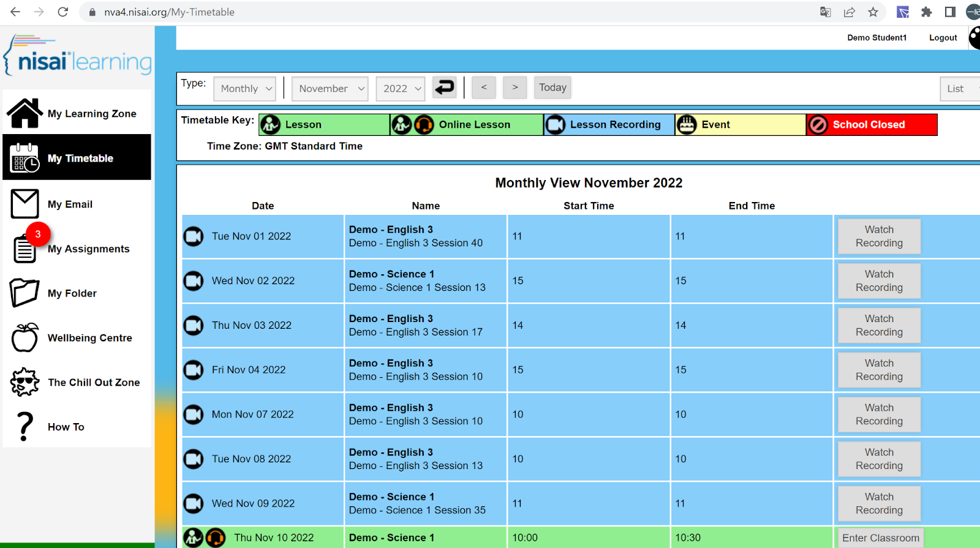The image size is (980, 548).
Task: Bookmark this page with star icon
Action: coord(873,12)
